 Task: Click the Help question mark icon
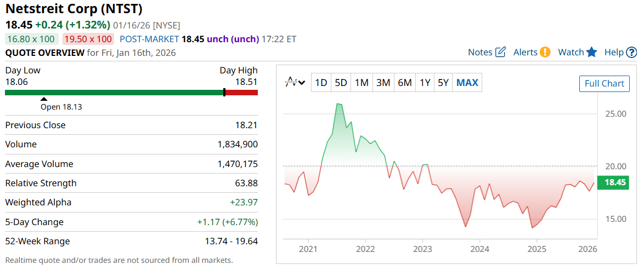click(631, 52)
